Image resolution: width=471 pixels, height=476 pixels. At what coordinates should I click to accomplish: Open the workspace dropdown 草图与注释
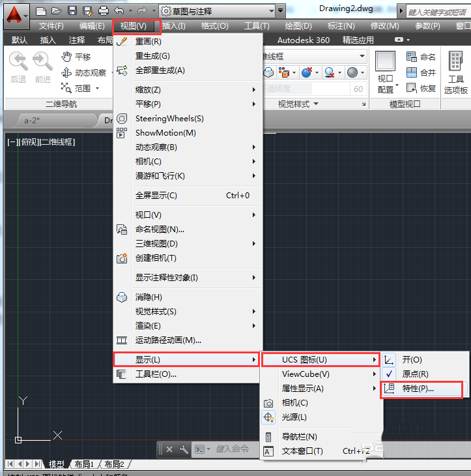(217, 12)
